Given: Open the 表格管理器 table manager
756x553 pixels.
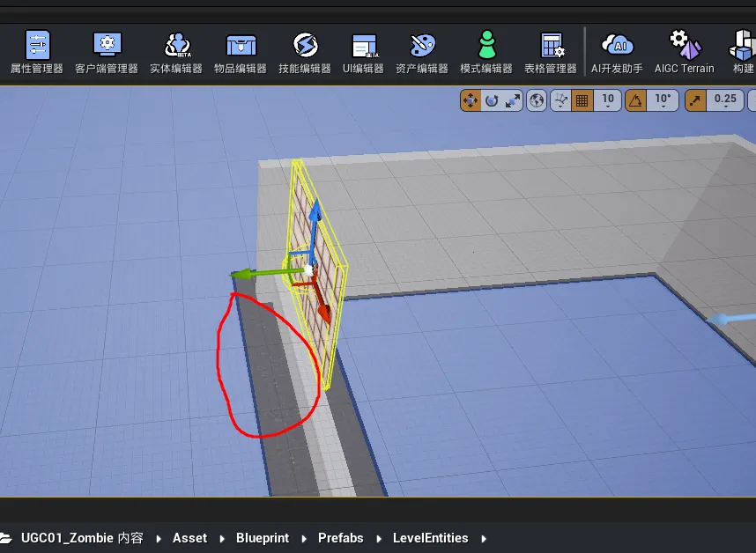Looking at the screenshot, I should point(551,52).
